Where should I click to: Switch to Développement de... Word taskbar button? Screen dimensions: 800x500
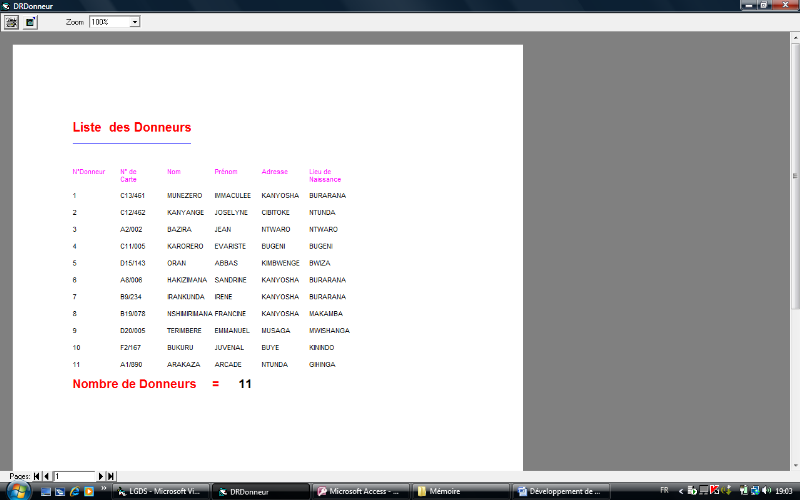point(561,491)
